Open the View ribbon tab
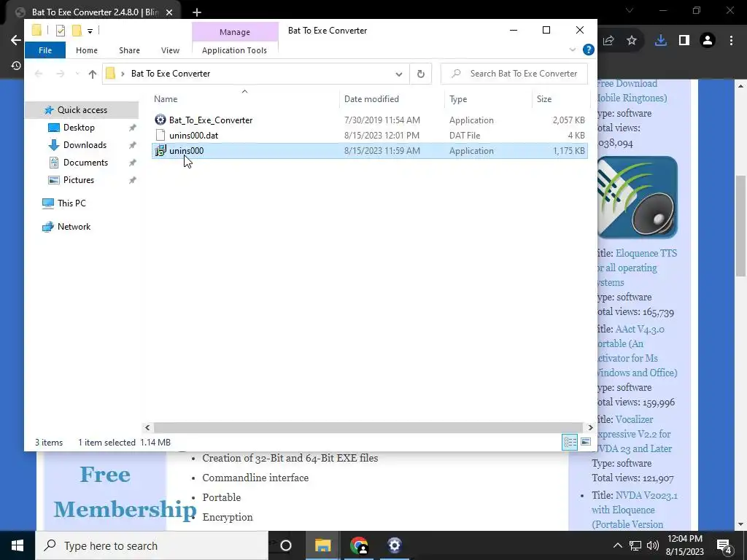 pos(170,50)
